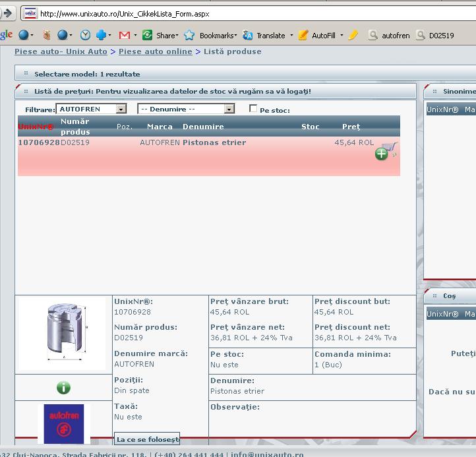This screenshot has width=476, height=457.
Task: Click the Selectare model panel grip icon
Action: click(x=26, y=73)
